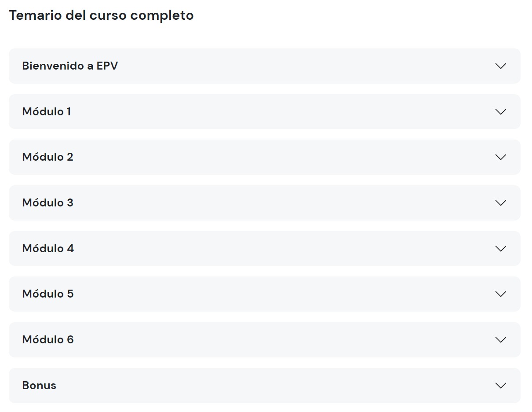Image resolution: width=532 pixels, height=412 pixels.
Task: Click the arrow icon on Módulo 4 row
Action: [500, 249]
